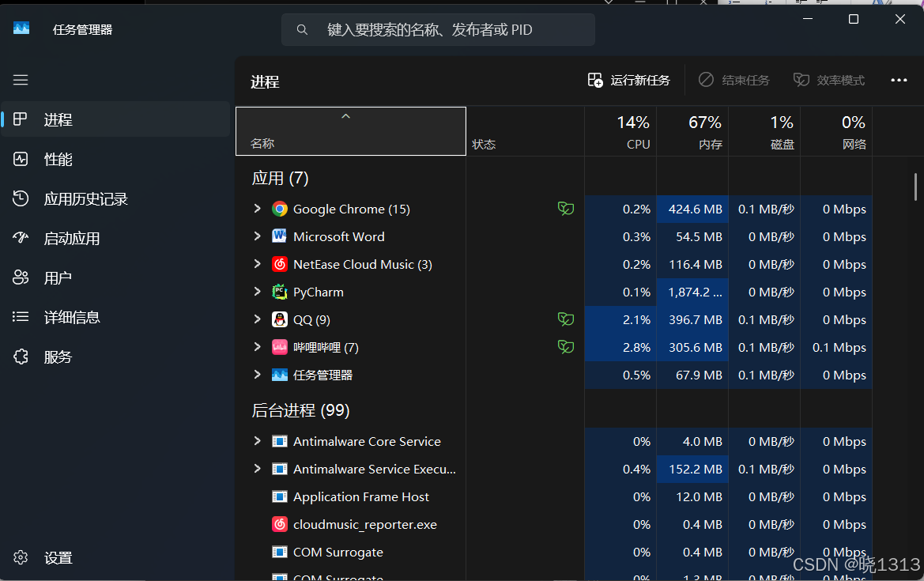Expand Antimalware Service Executable row
Viewport: 924px width, 581px height.
pos(257,469)
